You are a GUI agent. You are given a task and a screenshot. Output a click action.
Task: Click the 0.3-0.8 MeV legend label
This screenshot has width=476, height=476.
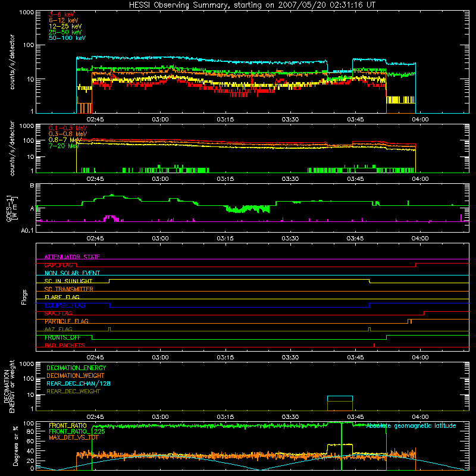[67, 134]
